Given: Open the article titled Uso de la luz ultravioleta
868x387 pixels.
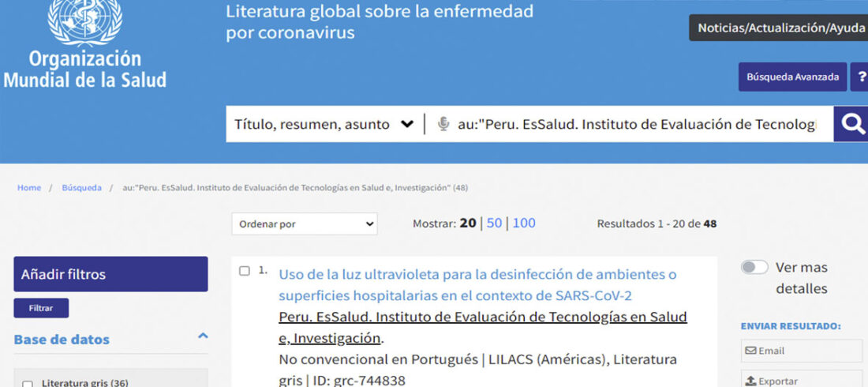Looking at the screenshot, I should click(x=477, y=285).
